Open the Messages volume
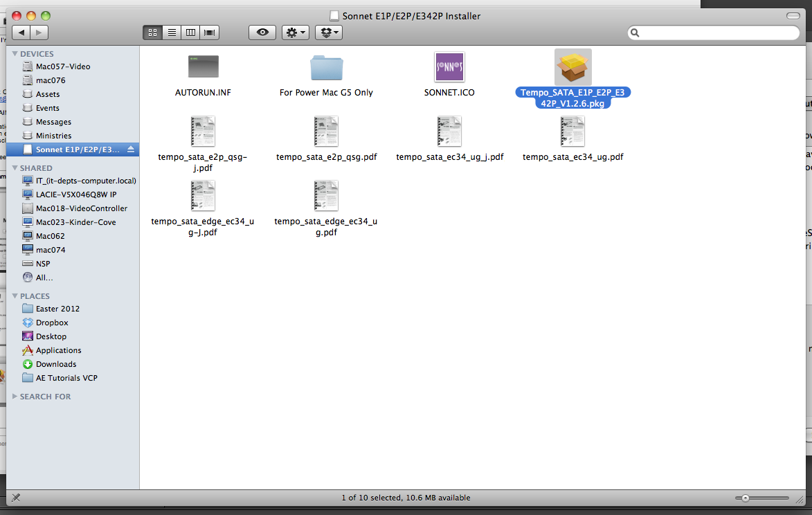 click(x=73, y=122)
